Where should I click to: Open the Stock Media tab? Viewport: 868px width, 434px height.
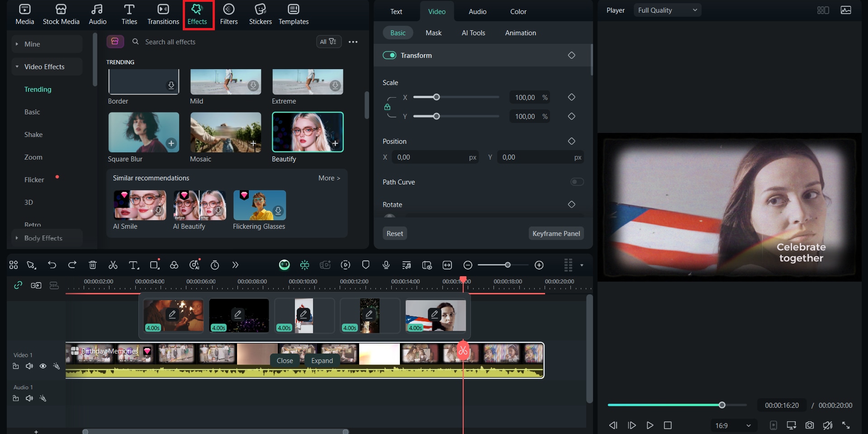[x=61, y=14]
